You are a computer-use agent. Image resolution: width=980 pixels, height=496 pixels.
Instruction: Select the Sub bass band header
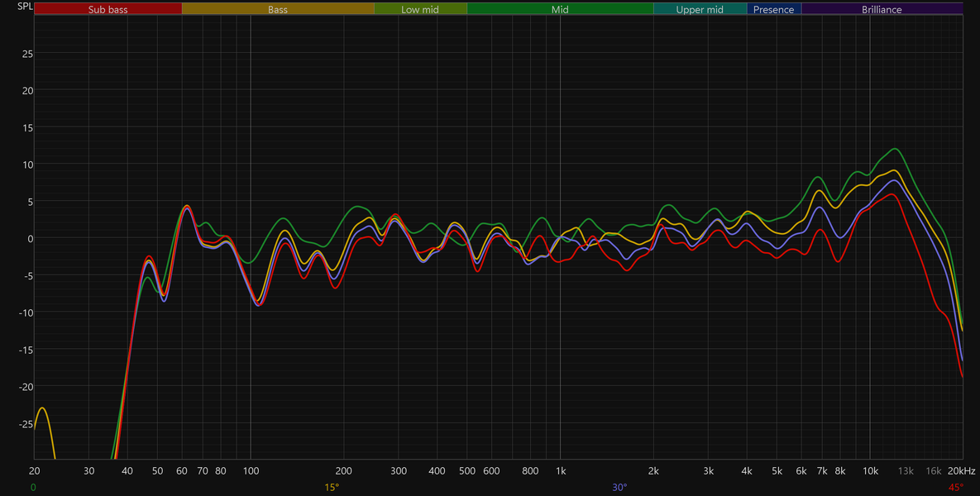(x=108, y=9)
